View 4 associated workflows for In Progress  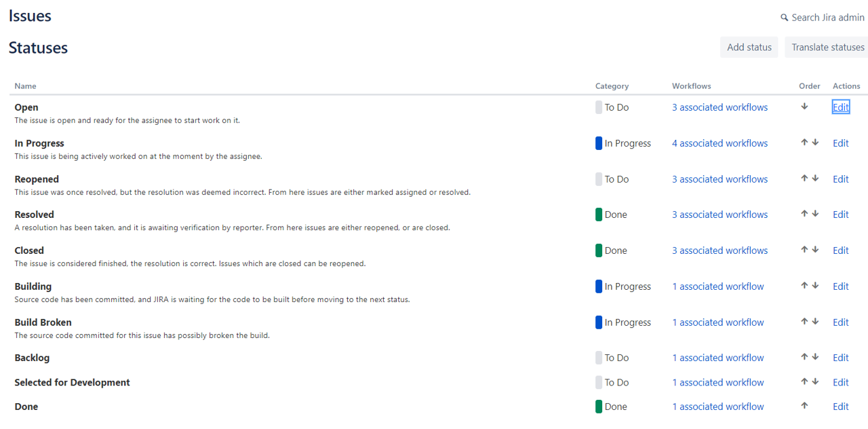[x=719, y=143]
